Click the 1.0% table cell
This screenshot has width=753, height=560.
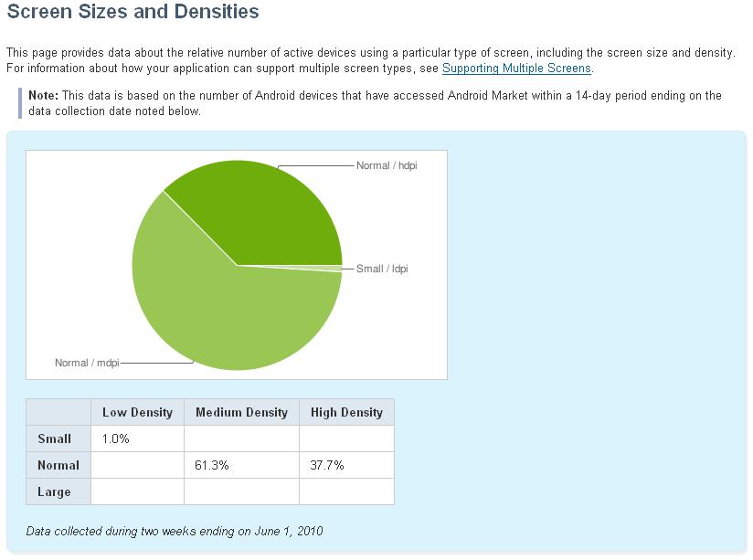point(137,438)
